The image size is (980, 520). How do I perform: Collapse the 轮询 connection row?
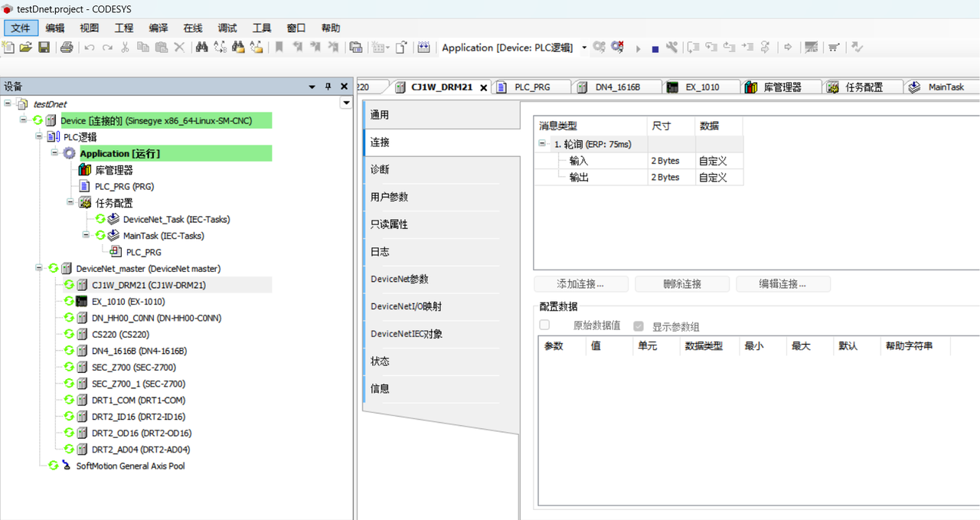[542, 144]
